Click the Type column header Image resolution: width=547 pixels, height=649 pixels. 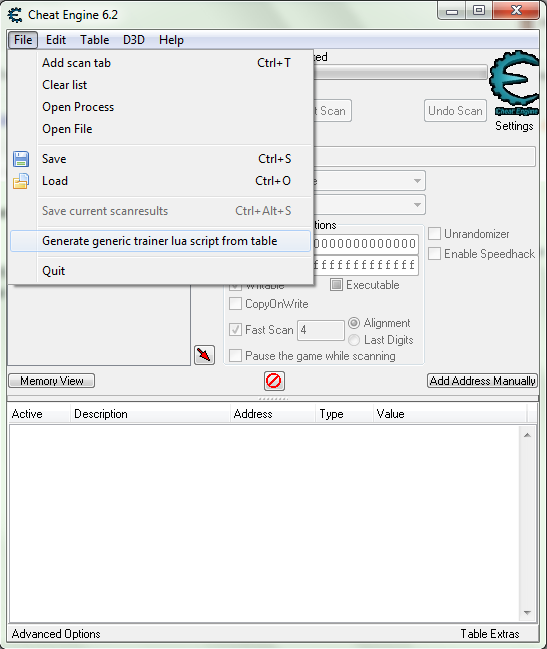click(344, 414)
